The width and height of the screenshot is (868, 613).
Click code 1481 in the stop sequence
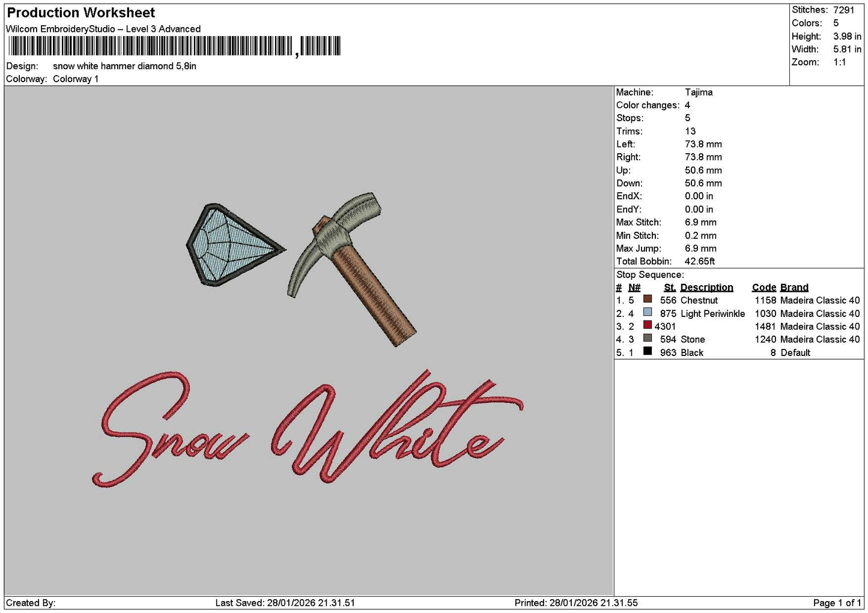tap(765, 327)
